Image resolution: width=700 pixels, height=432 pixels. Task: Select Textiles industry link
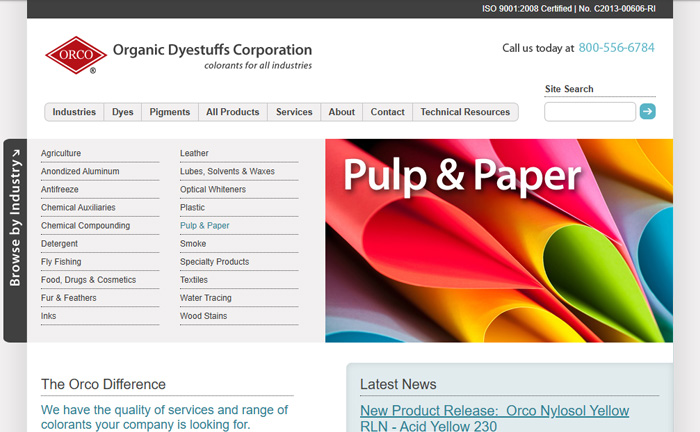[x=194, y=280]
